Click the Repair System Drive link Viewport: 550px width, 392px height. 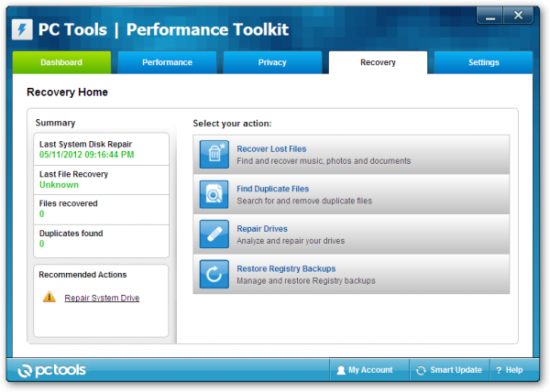click(x=102, y=298)
